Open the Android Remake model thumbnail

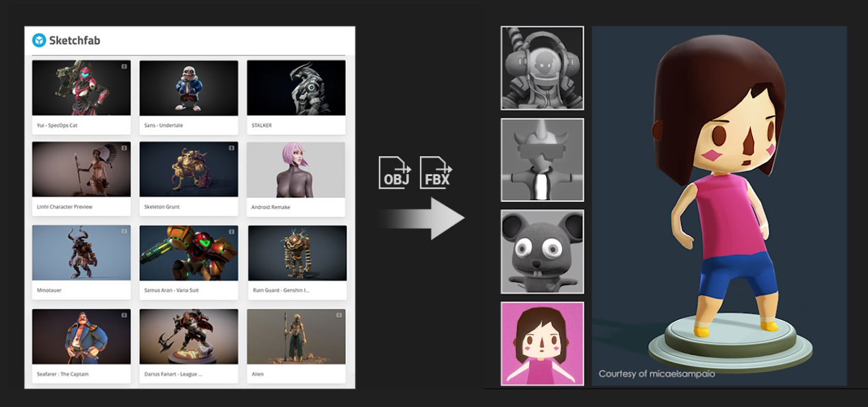pos(297,169)
